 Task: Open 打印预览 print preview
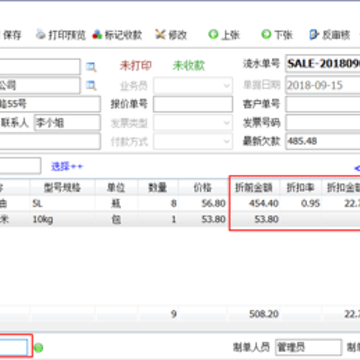coord(61,35)
